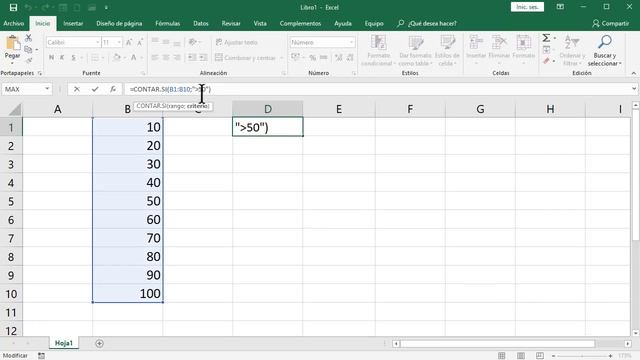Switch to Page Break Preview in status bar
This screenshot has width=640, height=360.
[540, 356]
